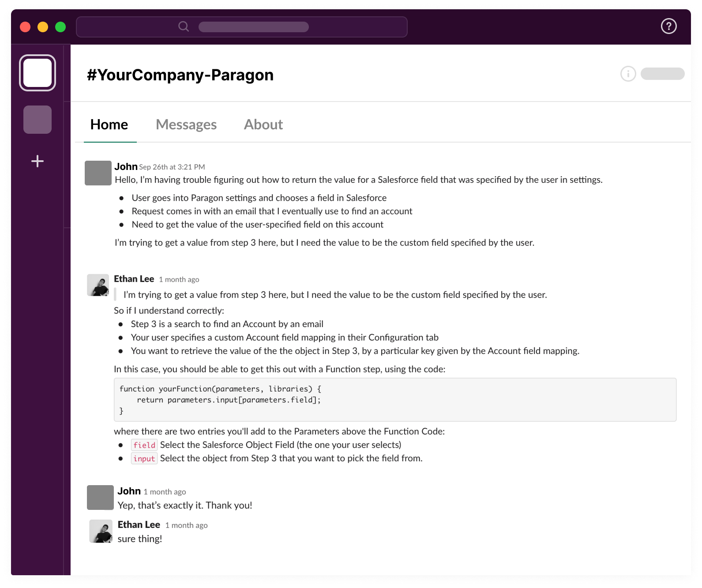Open Ethan Lee's avatar on 'sure thing!' message

click(101, 531)
